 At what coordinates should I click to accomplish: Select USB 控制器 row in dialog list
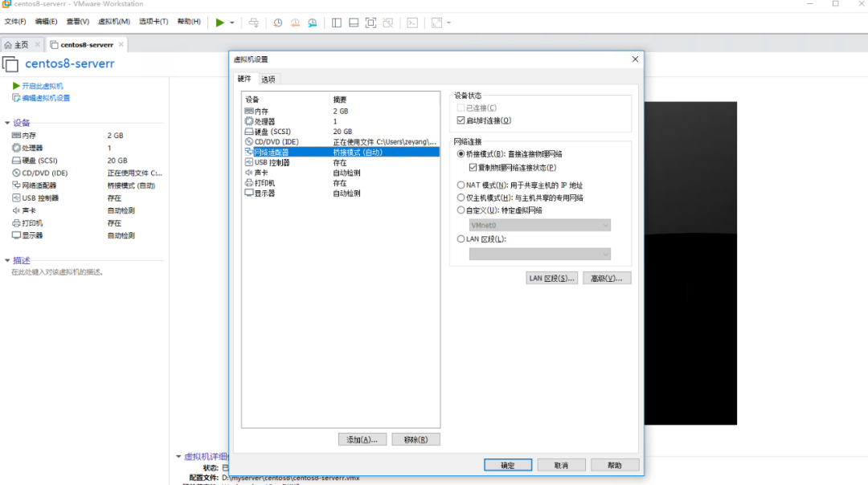click(341, 162)
